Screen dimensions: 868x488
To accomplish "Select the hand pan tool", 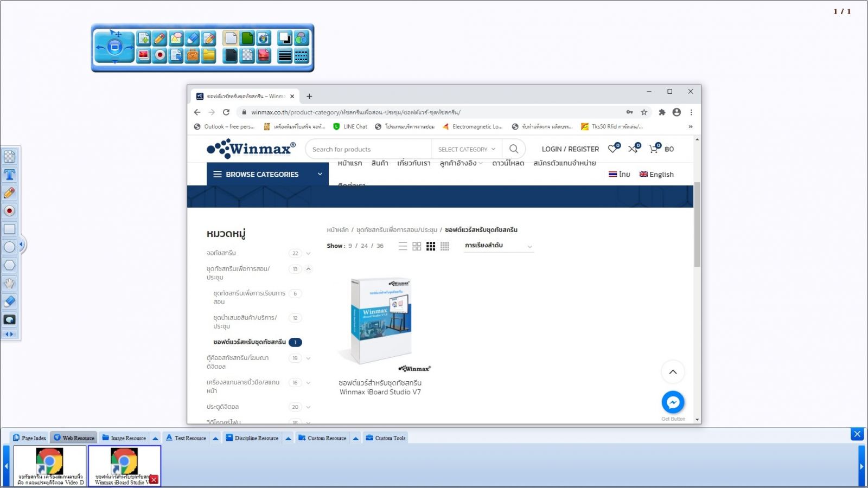I will click(x=10, y=283).
